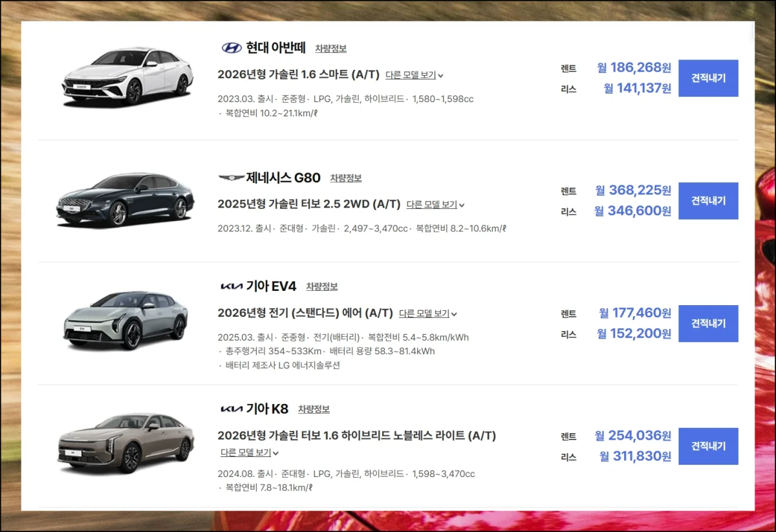Viewport: 776px width, 532px height.
Task: Open the silver Kia EV4 car image
Action: (125, 320)
